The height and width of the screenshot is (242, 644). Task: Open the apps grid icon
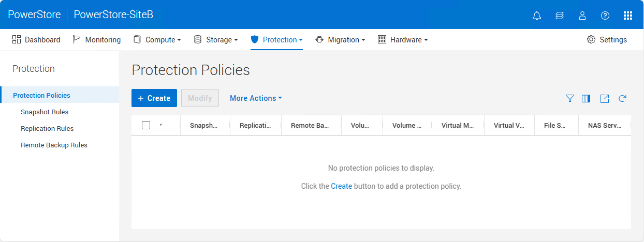point(628,16)
